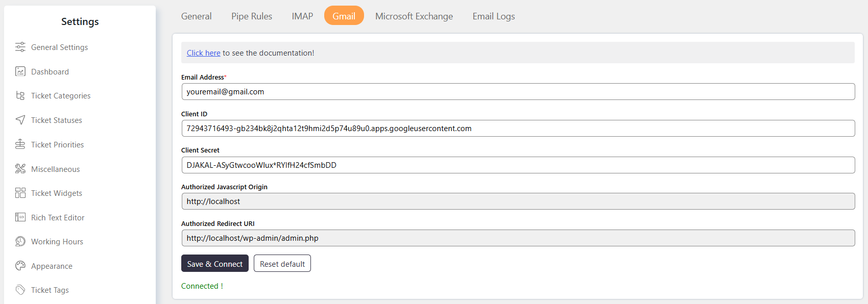
Task: Go to Ticket Categories settings
Action: (x=61, y=95)
